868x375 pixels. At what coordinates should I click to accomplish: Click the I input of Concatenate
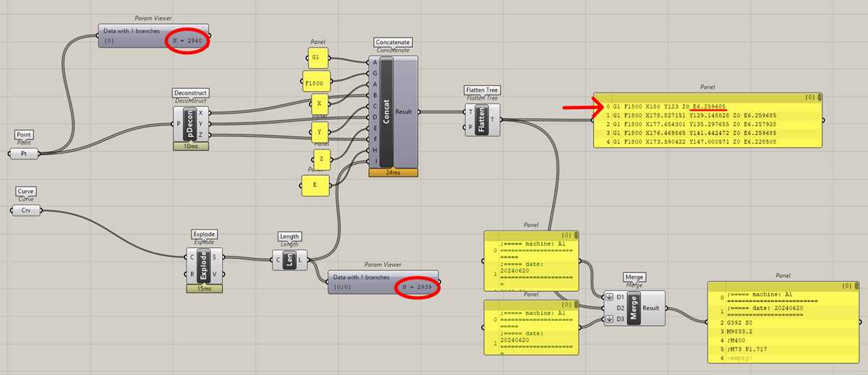tap(375, 160)
